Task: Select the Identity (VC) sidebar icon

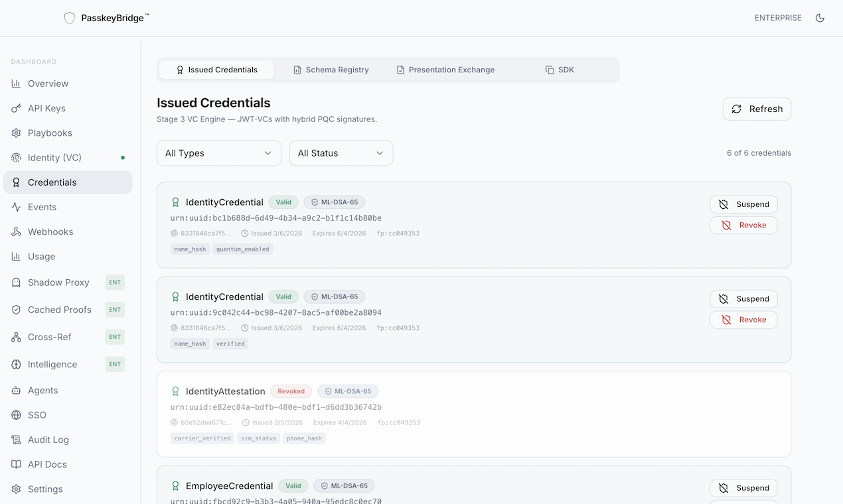Action: pyautogui.click(x=15, y=157)
